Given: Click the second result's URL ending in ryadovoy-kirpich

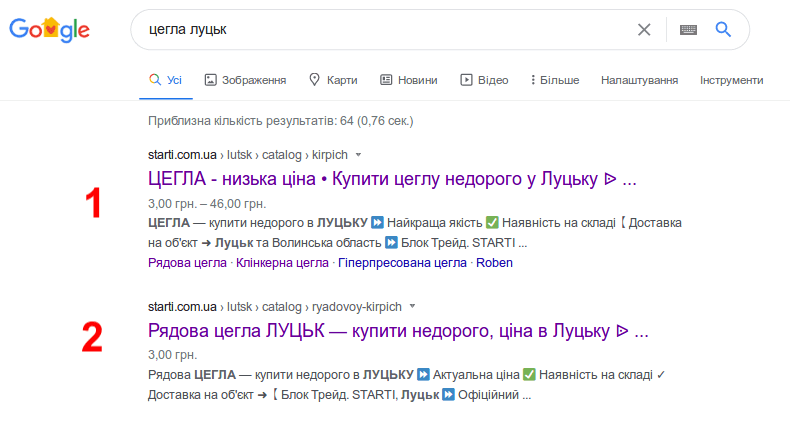Looking at the screenshot, I should click(275, 307).
